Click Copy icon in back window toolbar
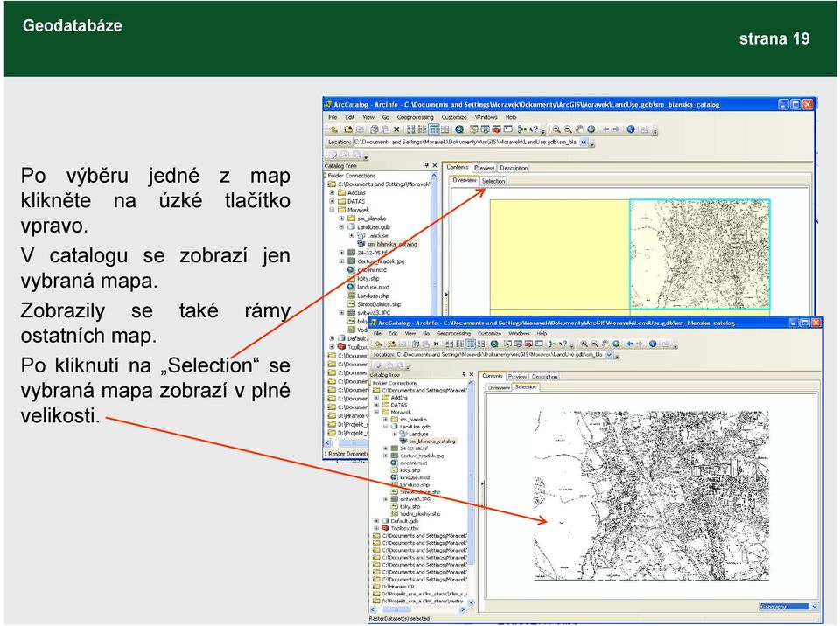The width and height of the screenshot is (840, 626). [374, 129]
